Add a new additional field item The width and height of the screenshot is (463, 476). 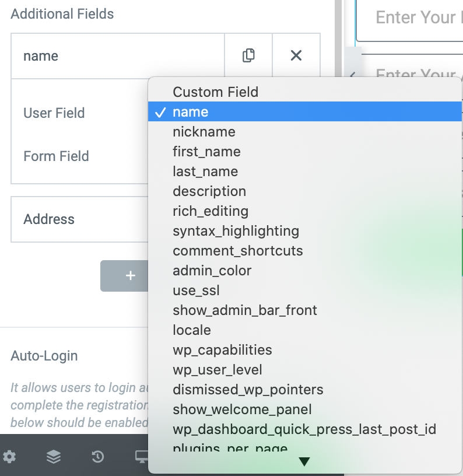(124, 276)
